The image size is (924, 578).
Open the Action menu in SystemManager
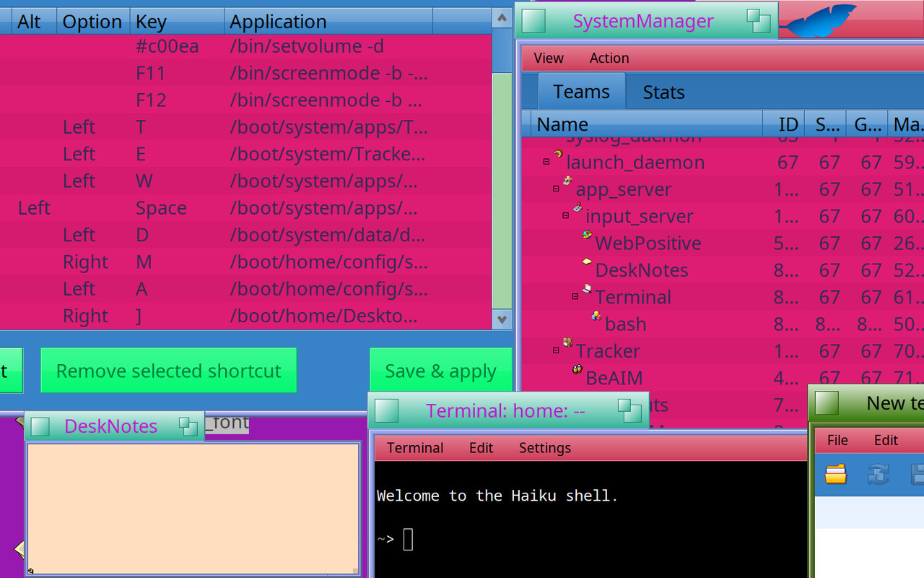609,59
